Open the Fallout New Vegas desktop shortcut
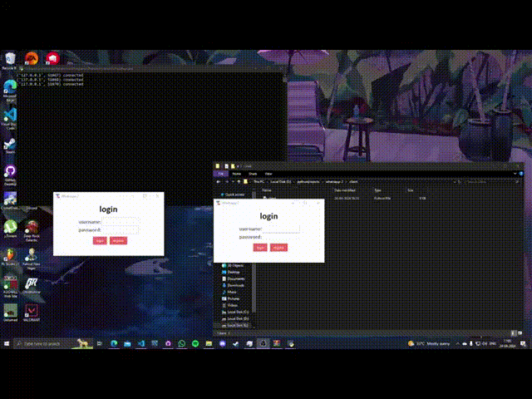 32,259
